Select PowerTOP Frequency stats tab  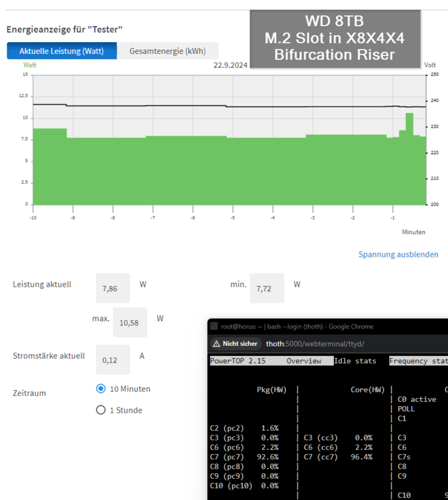pos(419,361)
